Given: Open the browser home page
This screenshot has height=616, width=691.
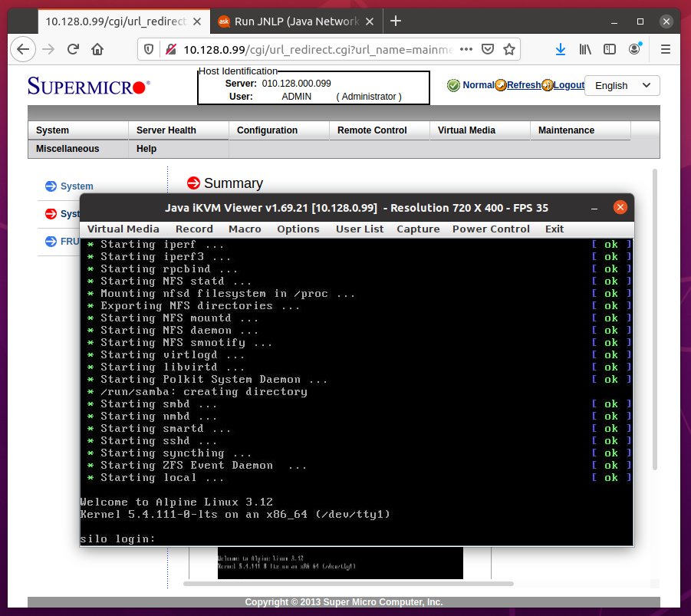Looking at the screenshot, I should point(97,49).
